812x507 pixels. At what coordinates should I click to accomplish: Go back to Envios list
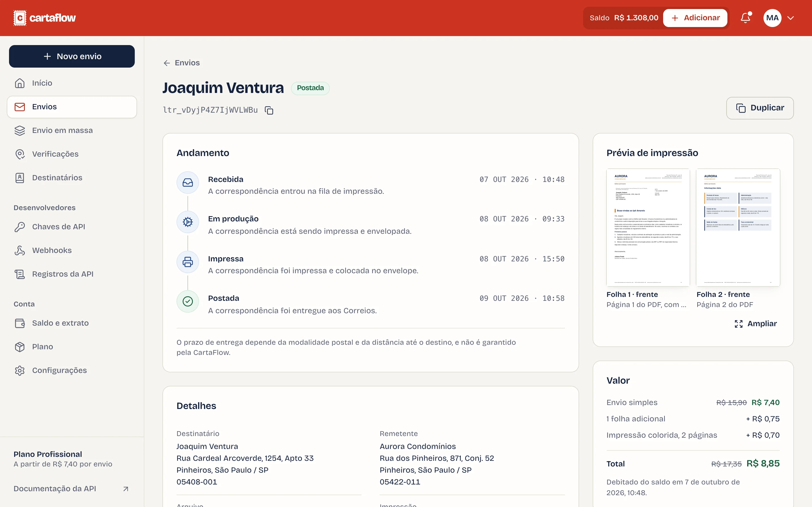(182, 63)
